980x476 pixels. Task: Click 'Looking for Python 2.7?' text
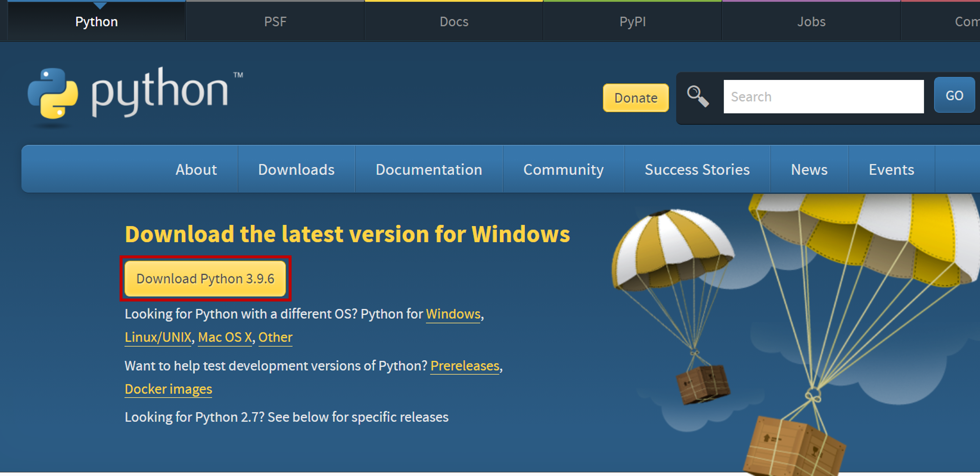click(195, 417)
